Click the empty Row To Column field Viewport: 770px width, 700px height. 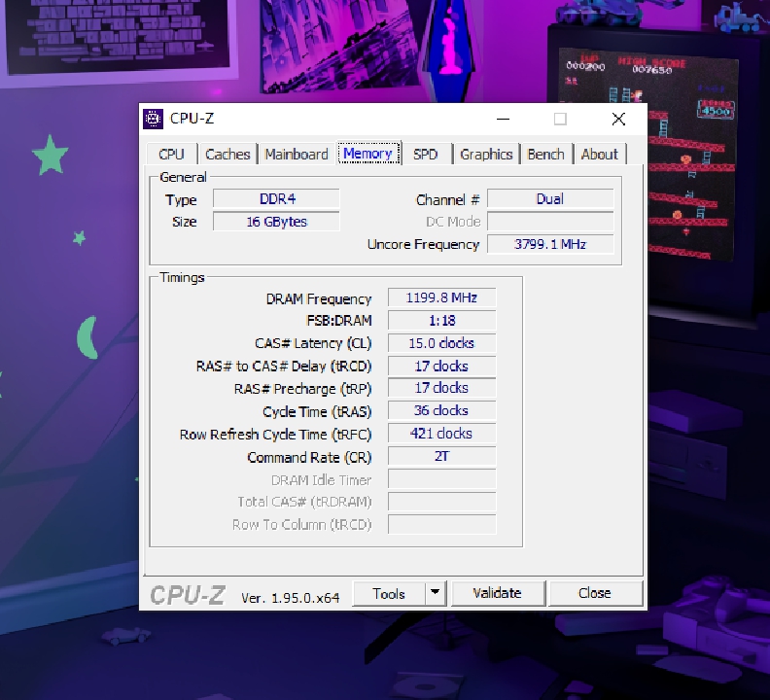(442, 524)
